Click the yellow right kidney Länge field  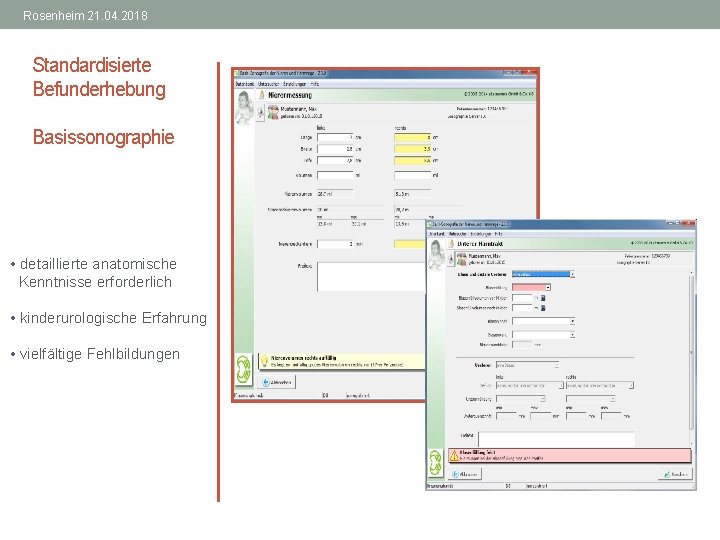coord(412,137)
